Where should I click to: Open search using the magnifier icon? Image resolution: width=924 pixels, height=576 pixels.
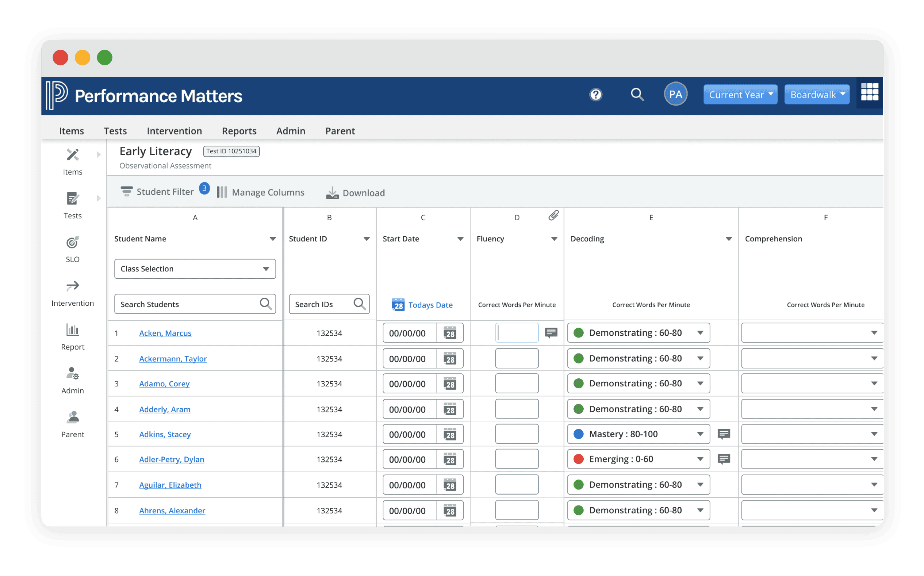[637, 95]
